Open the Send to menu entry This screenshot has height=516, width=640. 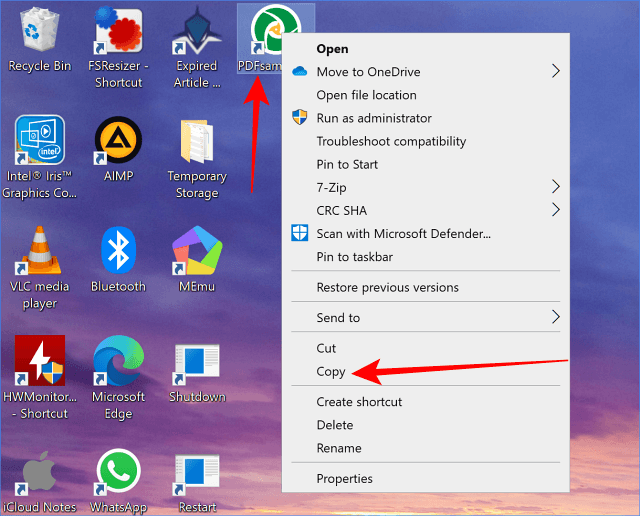426,318
